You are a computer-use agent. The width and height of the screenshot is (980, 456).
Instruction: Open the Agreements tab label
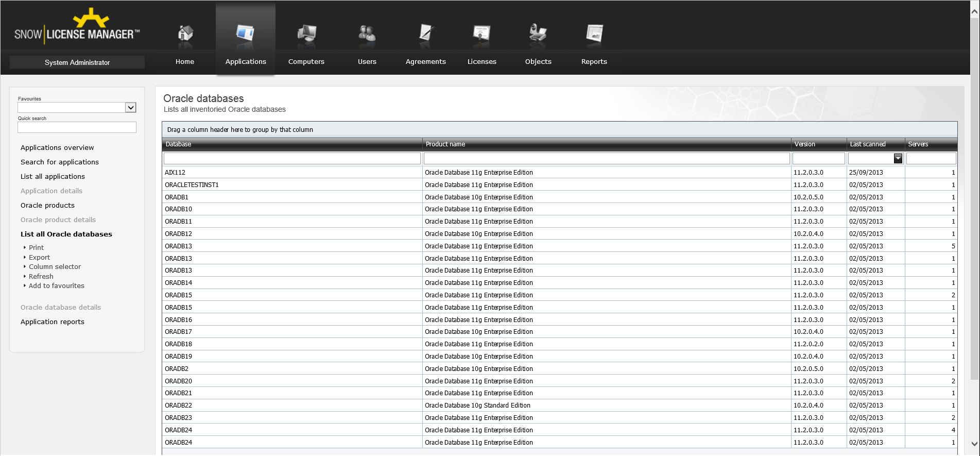click(426, 62)
